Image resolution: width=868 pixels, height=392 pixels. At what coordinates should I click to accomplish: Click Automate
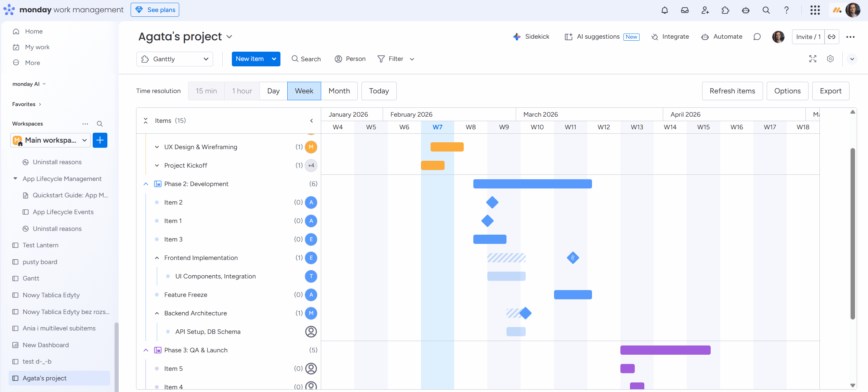point(722,37)
